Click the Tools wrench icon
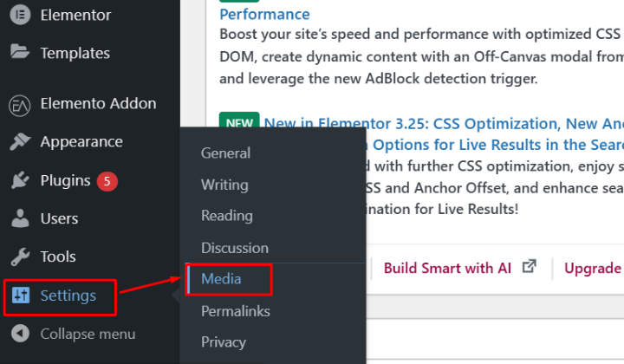 point(20,257)
